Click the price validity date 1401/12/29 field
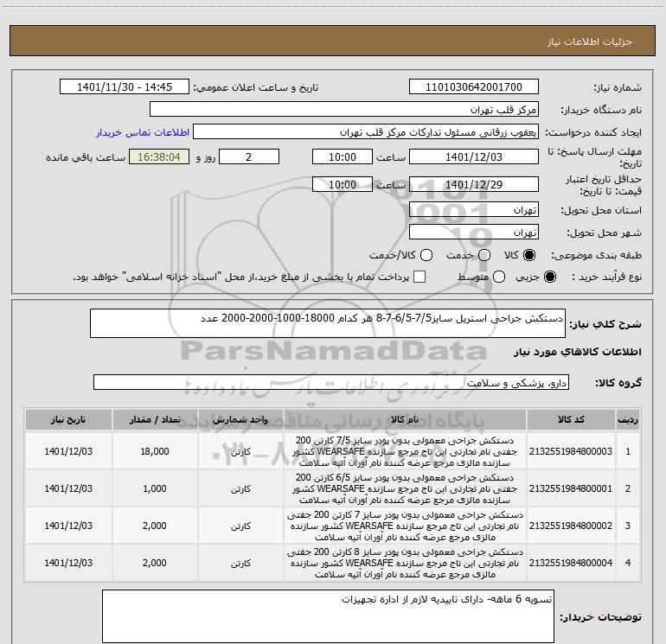Screen dimensions: 666x644 tap(474, 184)
